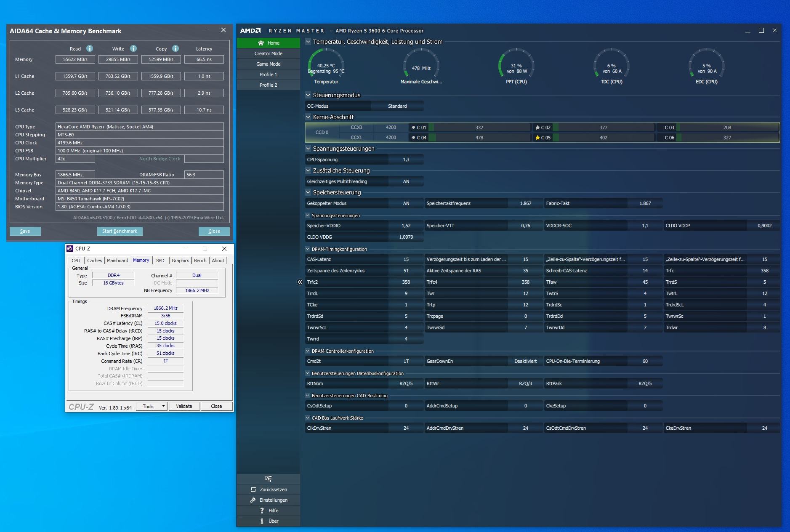Toggle Gleichzeitiges Multithreading AN value

(x=406, y=181)
